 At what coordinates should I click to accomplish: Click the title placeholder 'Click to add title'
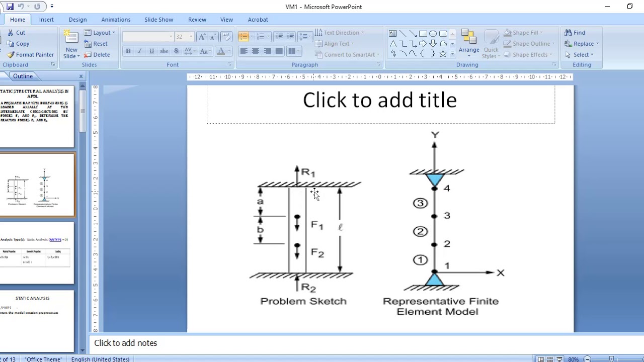click(380, 101)
